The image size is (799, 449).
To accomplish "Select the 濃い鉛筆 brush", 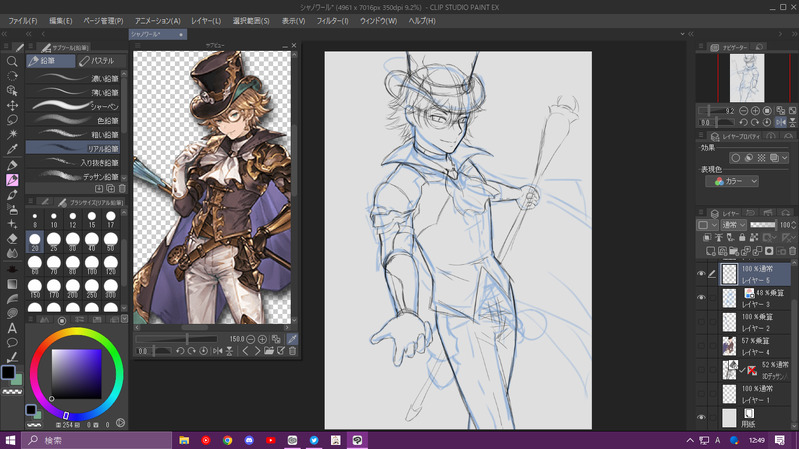I will coord(73,78).
